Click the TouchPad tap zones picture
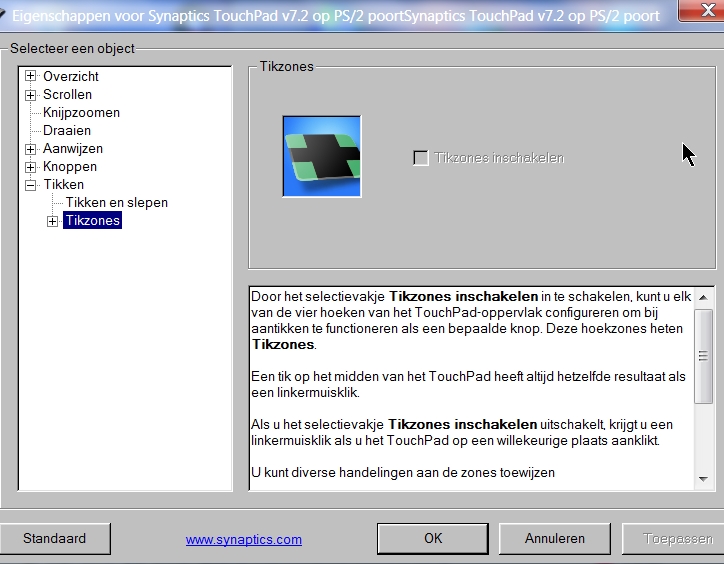Viewport: 724px width, 564px height. [322, 157]
